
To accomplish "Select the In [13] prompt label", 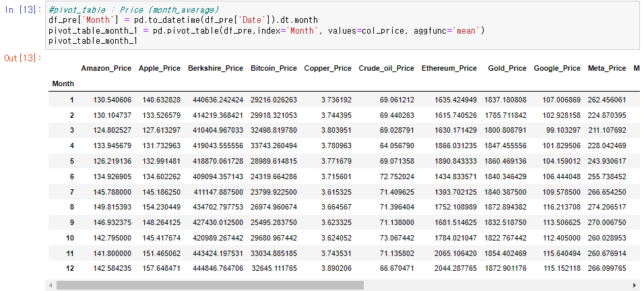I will (22, 10).
